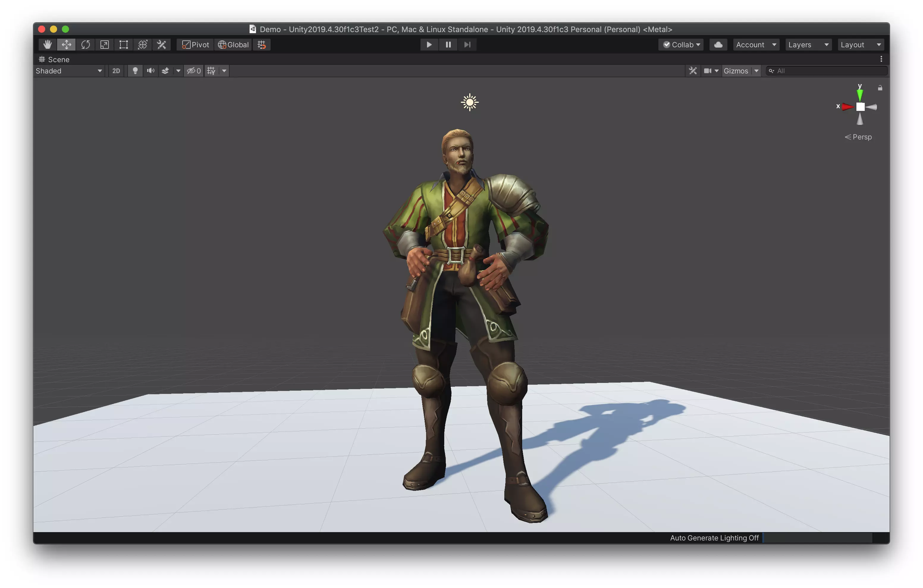Viewport: 923px width, 588px height.
Task: Click the Scene tab
Action: pyautogui.click(x=54, y=59)
